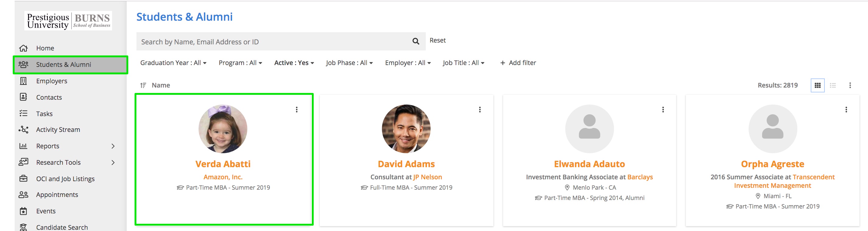The image size is (868, 231).
Task: Go to Employers in sidebar
Action: click(51, 81)
